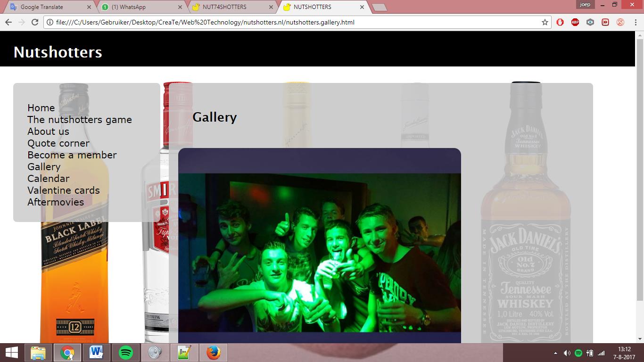Close the Google Translate tab
Screen dimensions: 644x362
[x=90, y=7]
